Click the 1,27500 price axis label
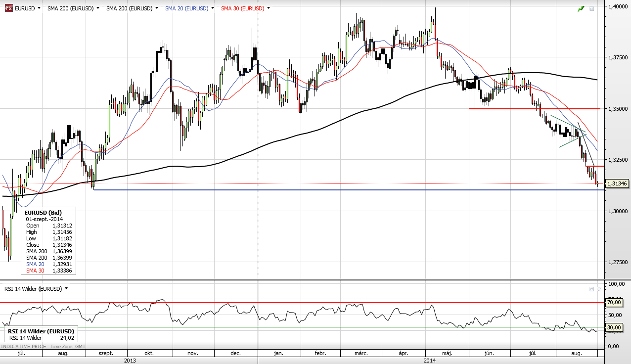Viewport: 631px width, 364px height. [617, 262]
